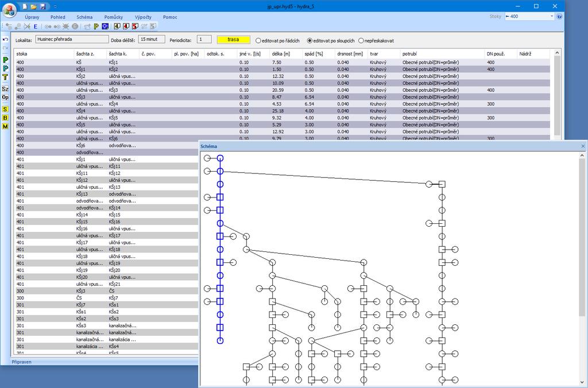Click the red 5 page icon
The width and height of the screenshot is (588, 388).
coord(135,26)
